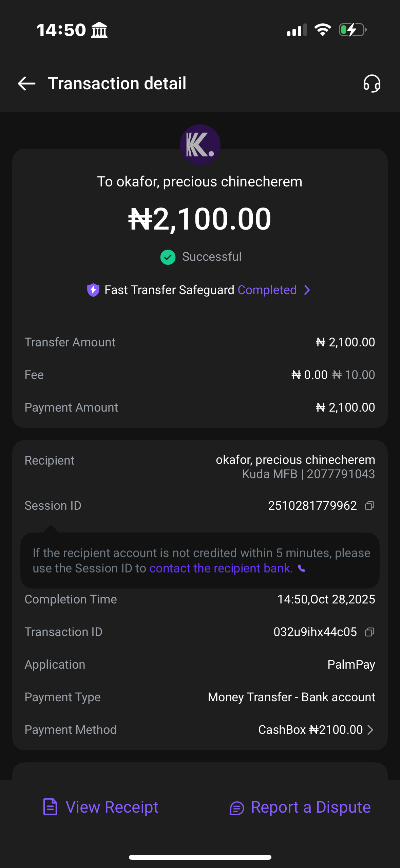
Task: Tap the recipient account number 2077791043
Action: click(x=341, y=474)
